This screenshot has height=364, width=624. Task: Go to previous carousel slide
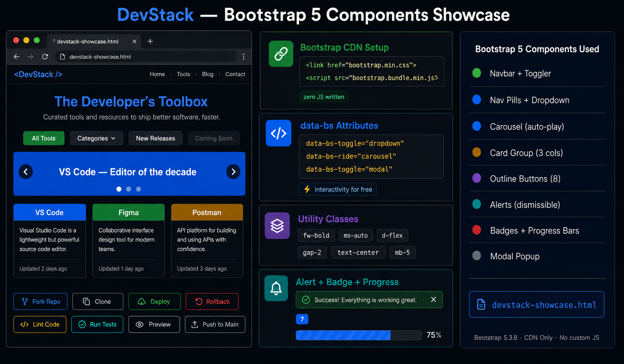coord(26,172)
